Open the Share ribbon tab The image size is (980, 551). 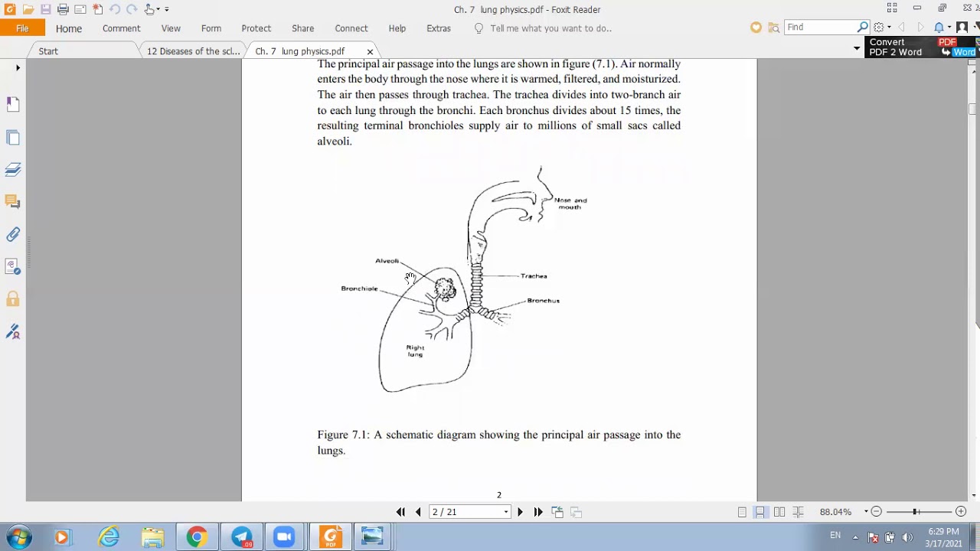point(302,28)
